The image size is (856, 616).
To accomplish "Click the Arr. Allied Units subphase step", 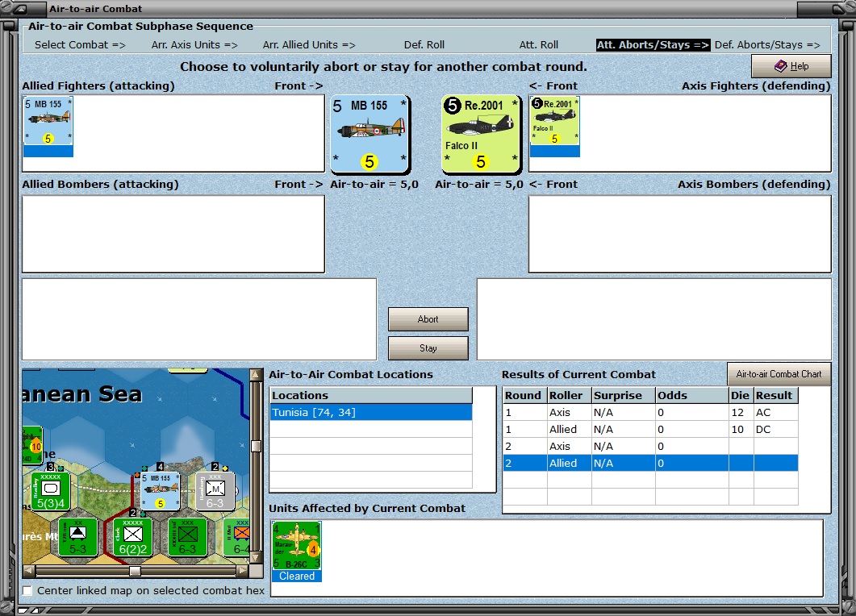I will [309, 44].
